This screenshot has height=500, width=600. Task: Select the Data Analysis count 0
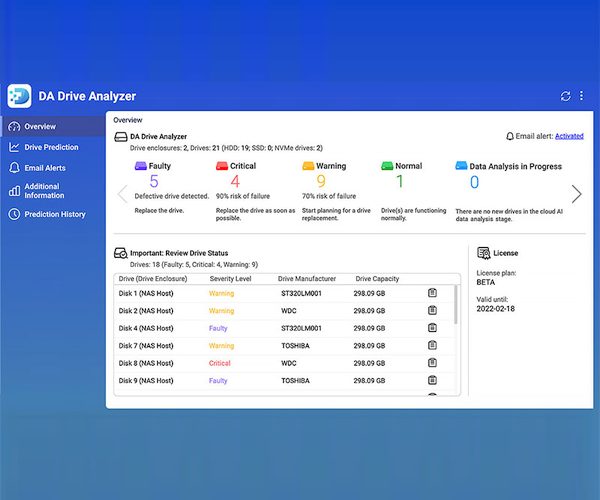coord(474,182)
